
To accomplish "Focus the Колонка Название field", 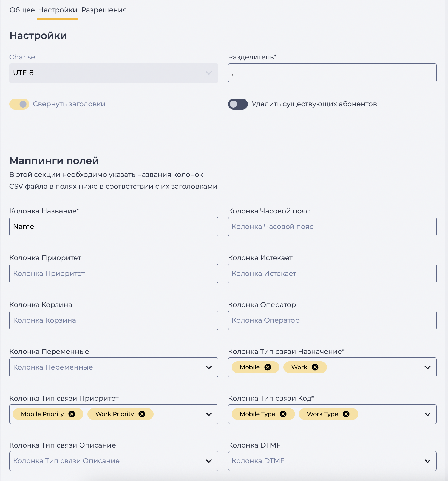I will pos(114,227).
